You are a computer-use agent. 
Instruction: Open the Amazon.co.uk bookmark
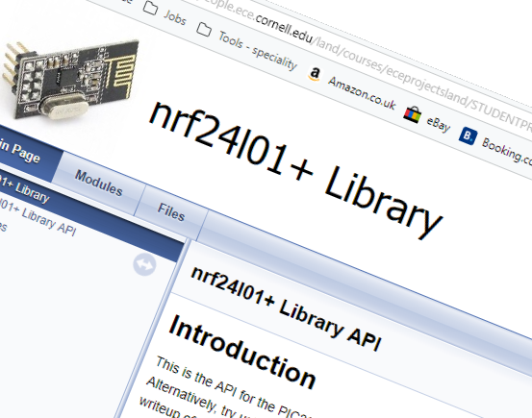(352, 89)
